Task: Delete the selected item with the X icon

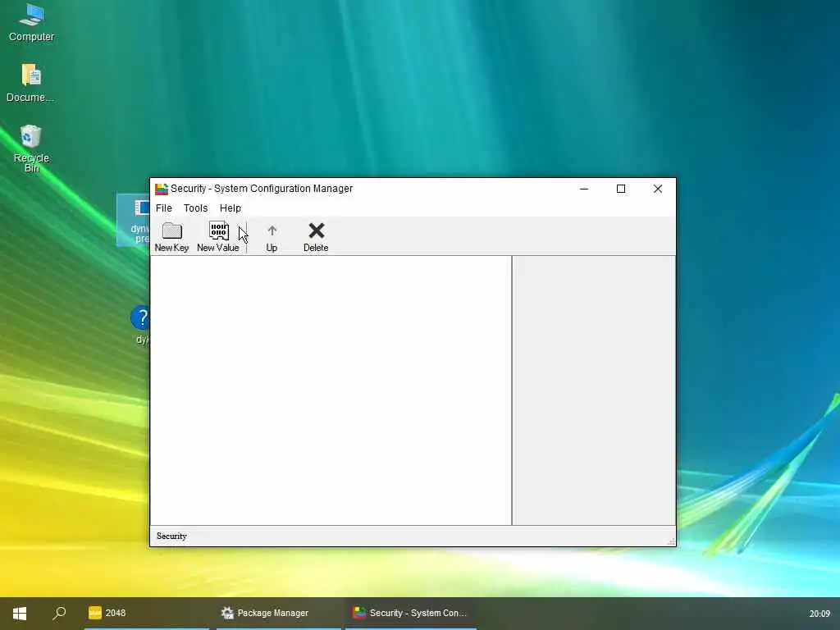Action: 316,236
